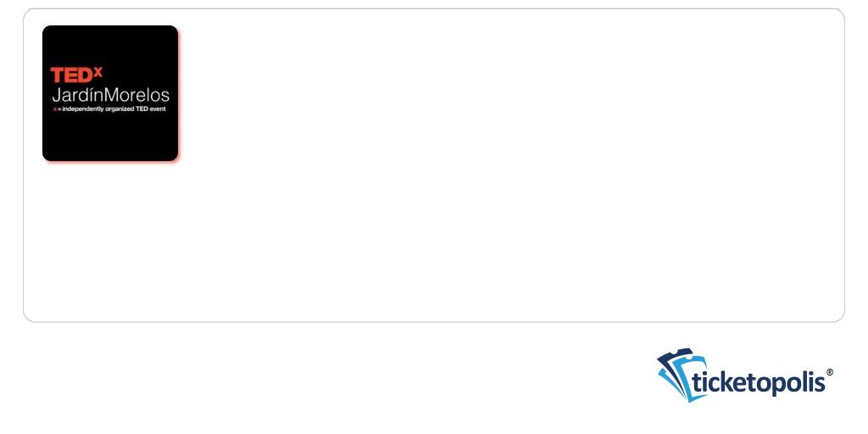Click the red TED letters in logo

(x=71, y=75)
